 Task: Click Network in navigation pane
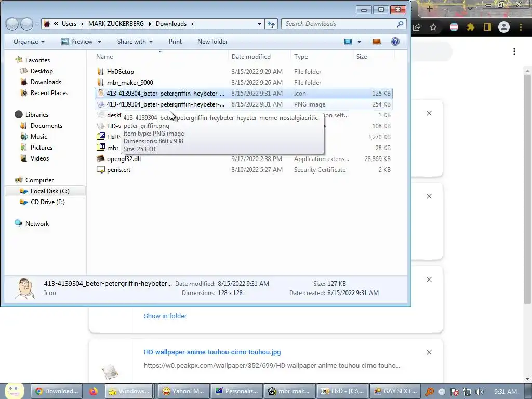coord(37,223)
